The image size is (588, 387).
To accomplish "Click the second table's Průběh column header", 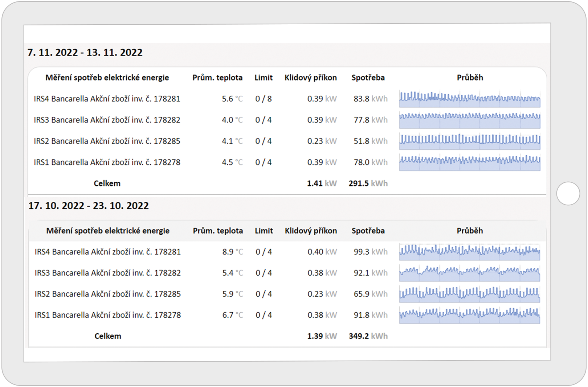I will (470, 231).
